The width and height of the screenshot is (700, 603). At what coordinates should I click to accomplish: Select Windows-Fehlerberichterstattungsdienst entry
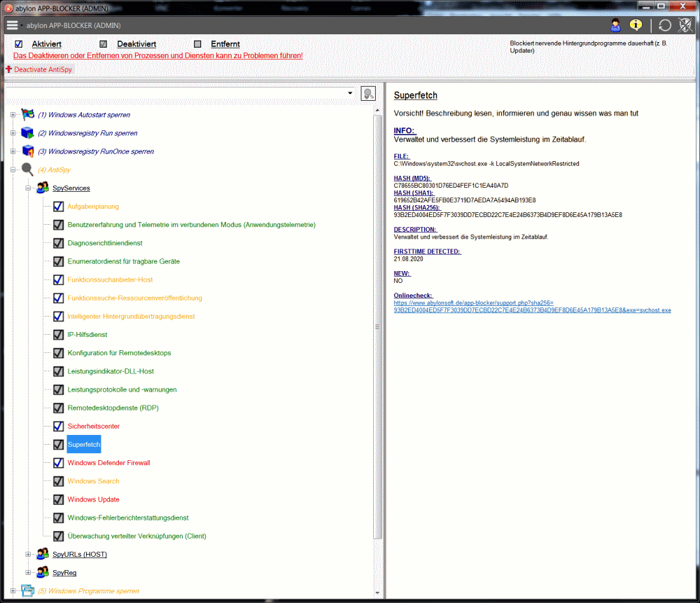pos(128,518)
